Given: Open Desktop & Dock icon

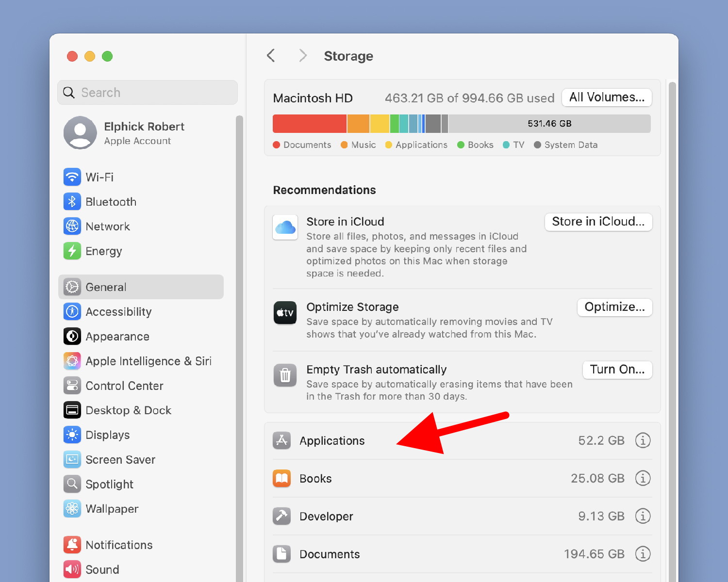Looking at the screenshot, I should [x=72, y=410].
